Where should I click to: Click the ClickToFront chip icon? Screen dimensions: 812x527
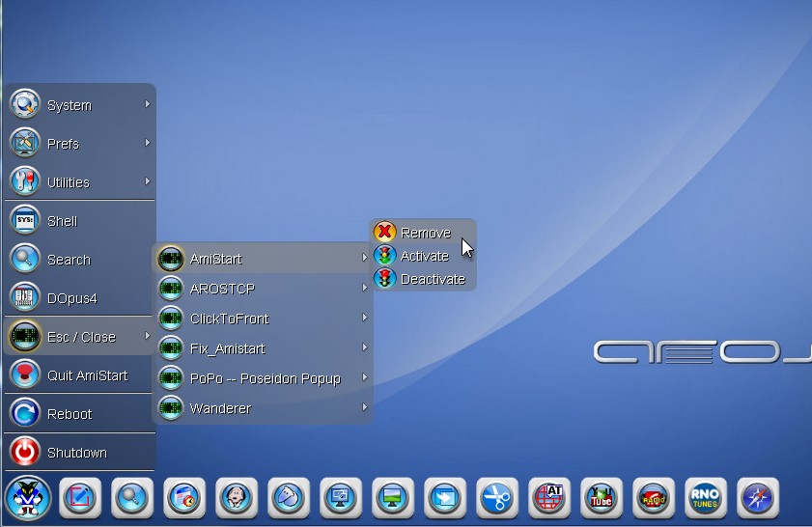click(x=170, y=319)
